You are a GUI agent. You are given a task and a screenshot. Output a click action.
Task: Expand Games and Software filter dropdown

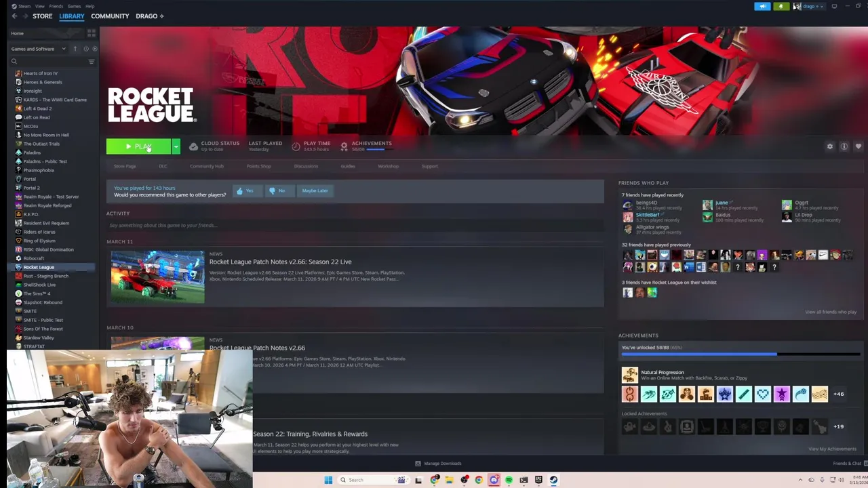click(x=39, y=49)
